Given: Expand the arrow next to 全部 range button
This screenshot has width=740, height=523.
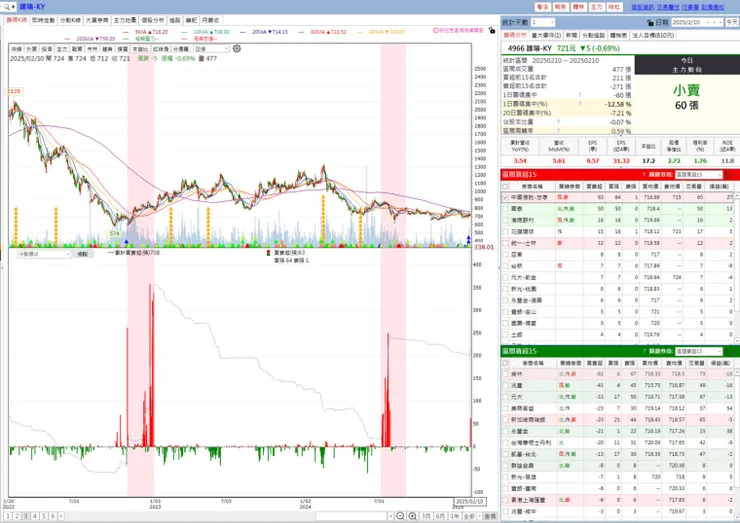Looking at the screenshot, I should (479, 516).
